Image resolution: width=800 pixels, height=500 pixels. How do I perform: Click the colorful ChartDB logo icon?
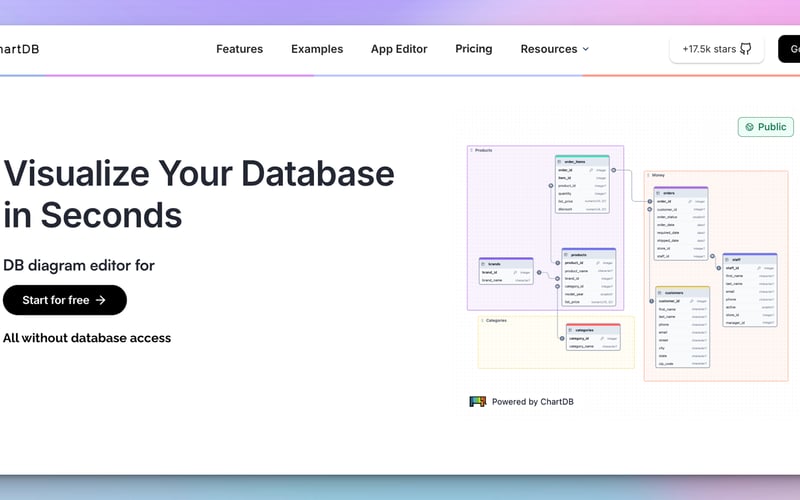pos(478,402)
